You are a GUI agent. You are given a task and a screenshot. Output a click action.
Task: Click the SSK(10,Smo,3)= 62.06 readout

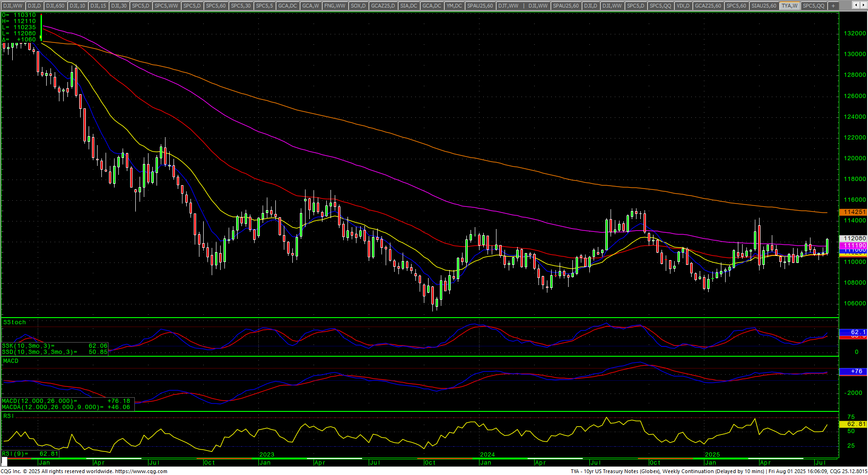coord(55,346)
